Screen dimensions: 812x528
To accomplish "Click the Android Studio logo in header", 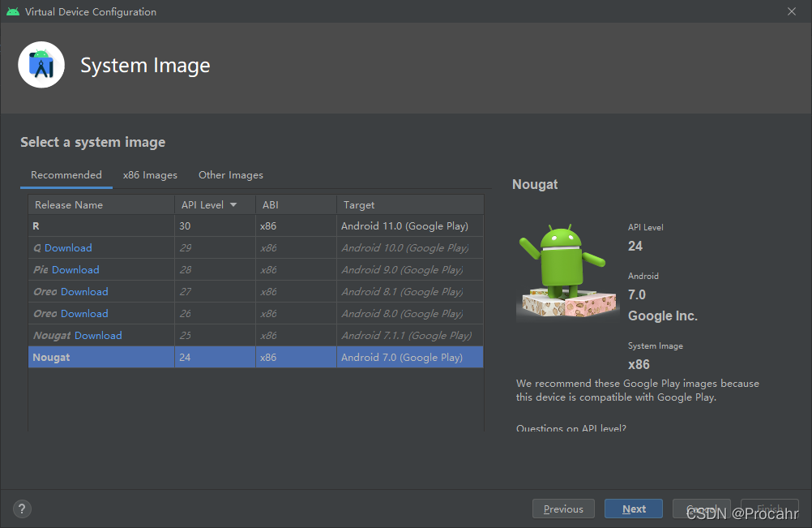I will [x=41, y=65].
